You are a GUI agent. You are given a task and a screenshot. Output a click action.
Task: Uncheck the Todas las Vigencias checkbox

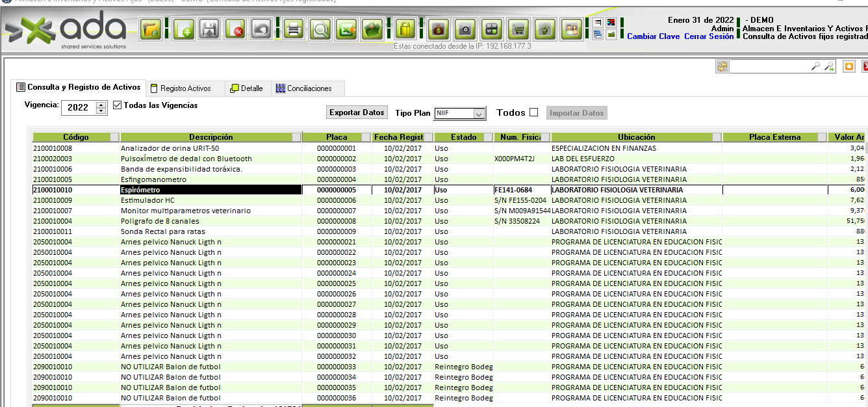[118, 105]
